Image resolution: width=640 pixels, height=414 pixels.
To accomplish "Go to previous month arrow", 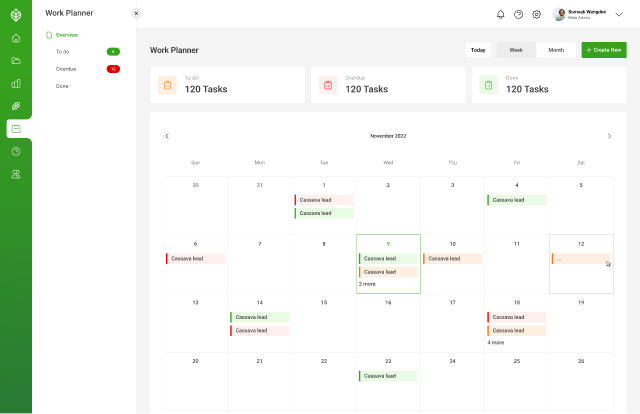I will (x=167, y=136).
